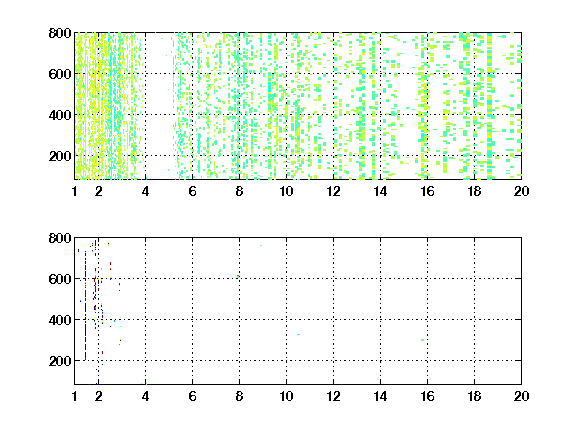The height and width of the screenshot is (432, 576).
Task: Select the "14" x-axis tick label of the upper plot
Action: point(381,191)
